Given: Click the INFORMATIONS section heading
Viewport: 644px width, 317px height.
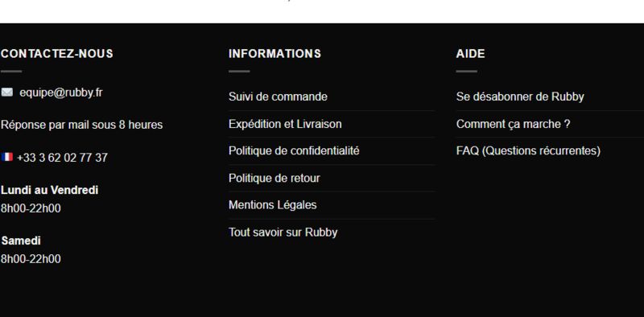Looking at the screenshot, I should pyautogui.click(x=275, y=54).
